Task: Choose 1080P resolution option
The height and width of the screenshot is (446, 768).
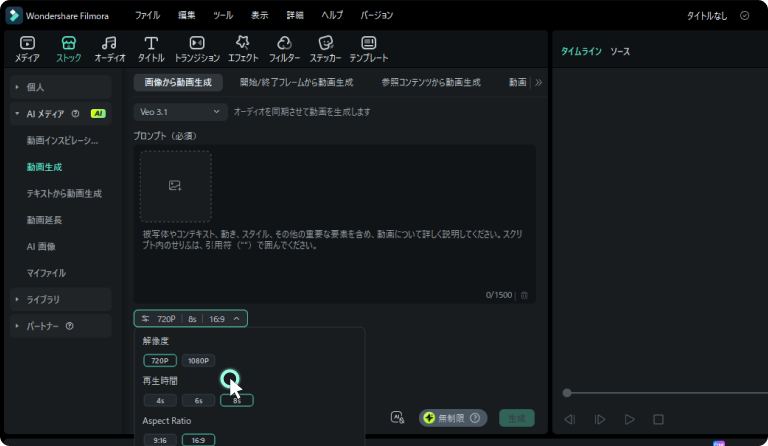Action: [x=199, y=360]
